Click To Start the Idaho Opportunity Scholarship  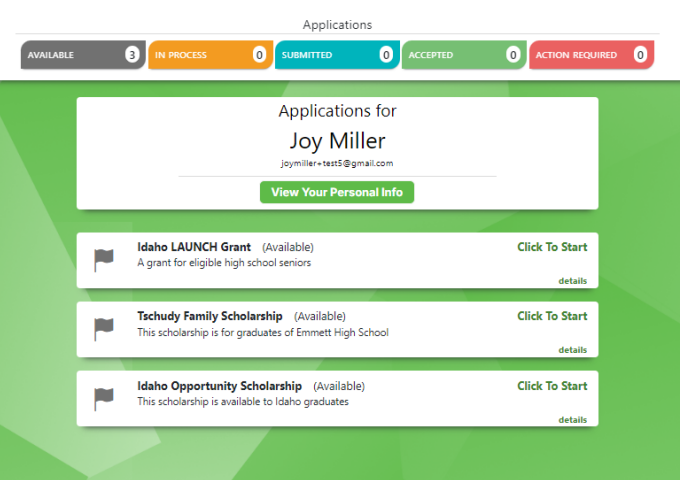tap(551, 386)
